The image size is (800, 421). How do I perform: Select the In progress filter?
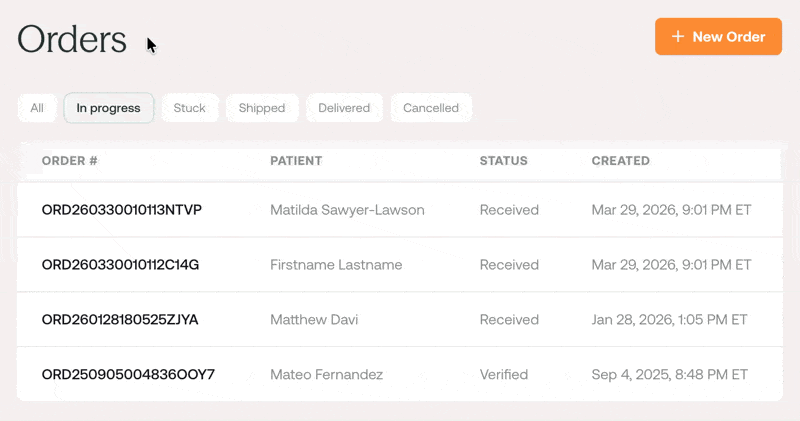click(x=109, y=108)
